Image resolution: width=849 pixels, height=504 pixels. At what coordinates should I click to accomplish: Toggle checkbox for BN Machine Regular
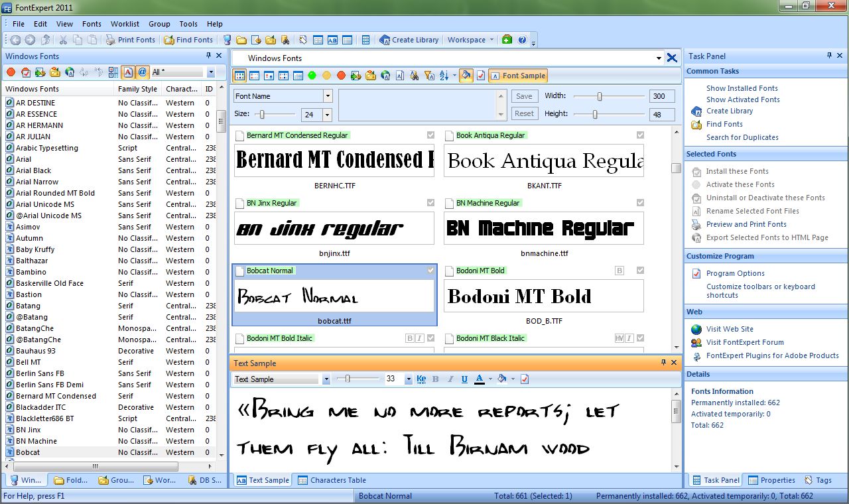click(x=640, y=203)
